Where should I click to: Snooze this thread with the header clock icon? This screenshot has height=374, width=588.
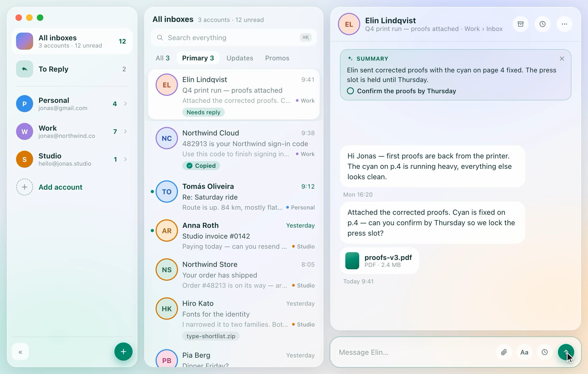click(x=542, y=24)
